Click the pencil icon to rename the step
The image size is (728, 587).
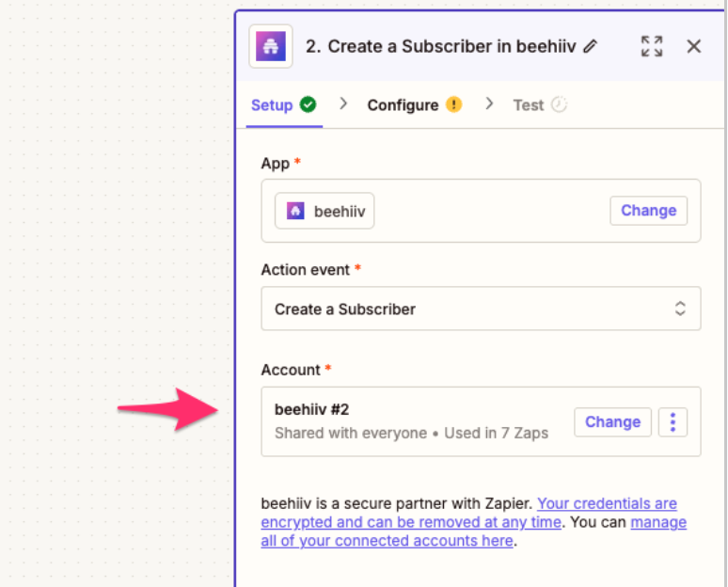590,47
